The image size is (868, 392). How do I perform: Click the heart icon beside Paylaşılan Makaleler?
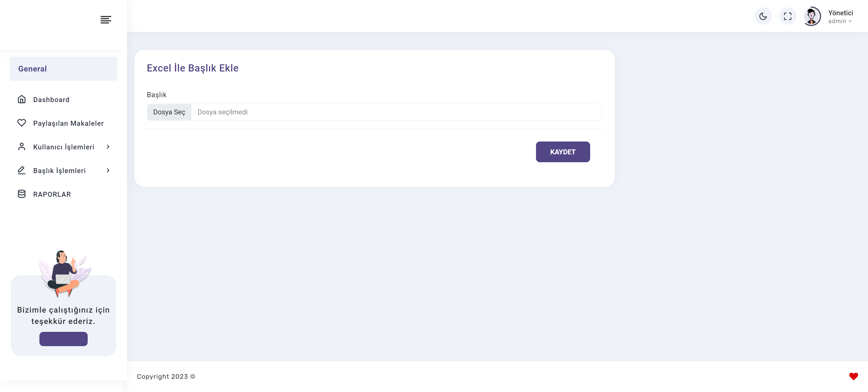[22, 123]
